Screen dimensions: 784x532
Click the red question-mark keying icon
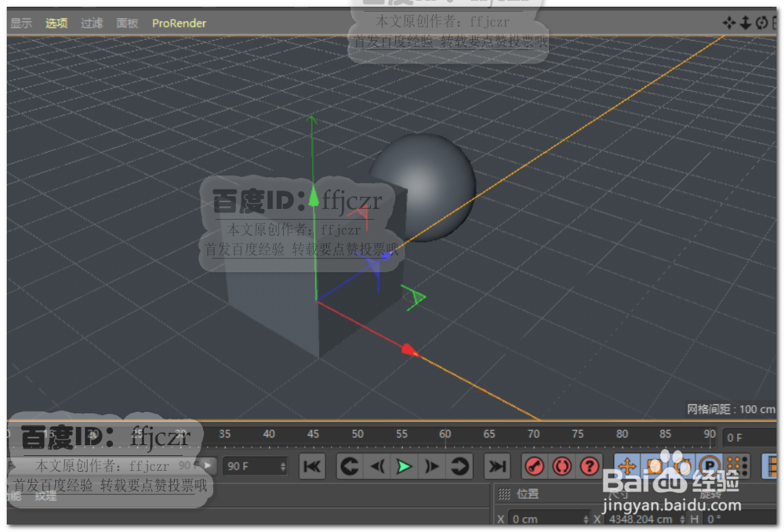(x=588, y=466)
